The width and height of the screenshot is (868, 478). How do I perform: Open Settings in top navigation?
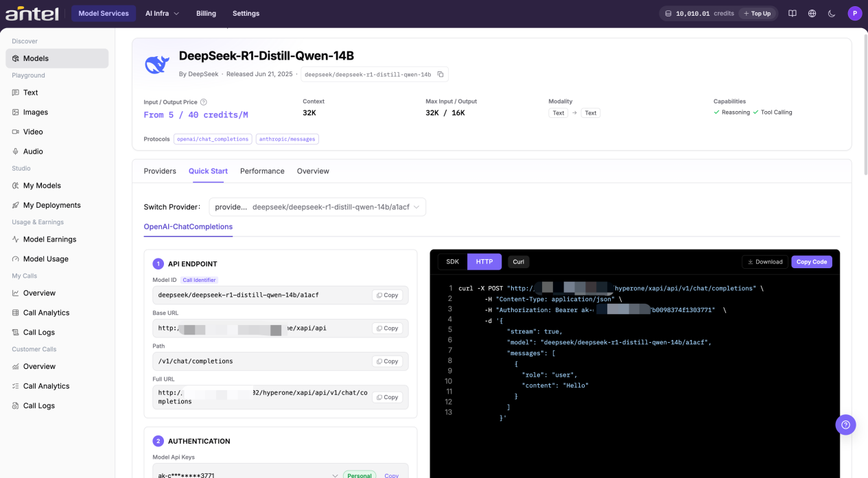246,13
